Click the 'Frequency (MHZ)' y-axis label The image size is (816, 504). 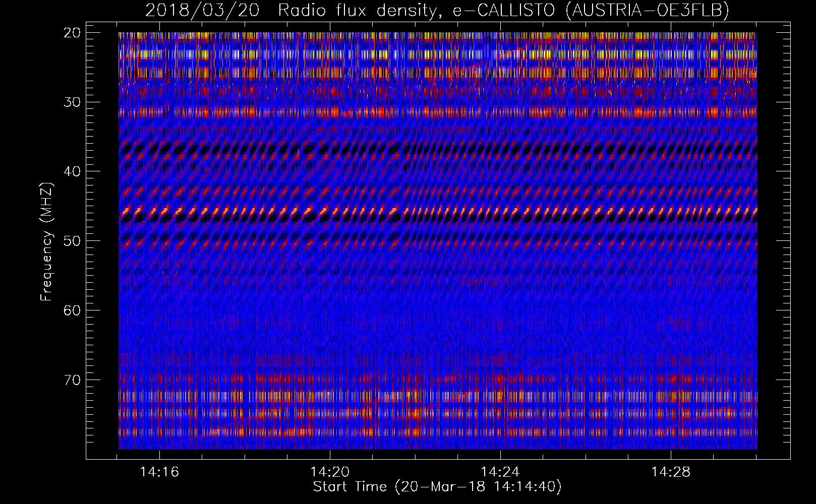pos(46,242)
